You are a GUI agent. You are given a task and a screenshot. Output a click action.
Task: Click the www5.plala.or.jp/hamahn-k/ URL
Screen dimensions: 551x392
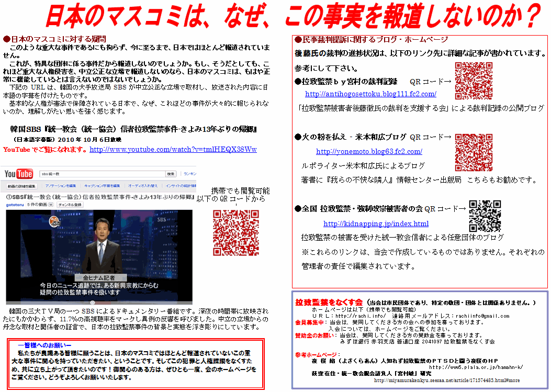click(476, 367)
